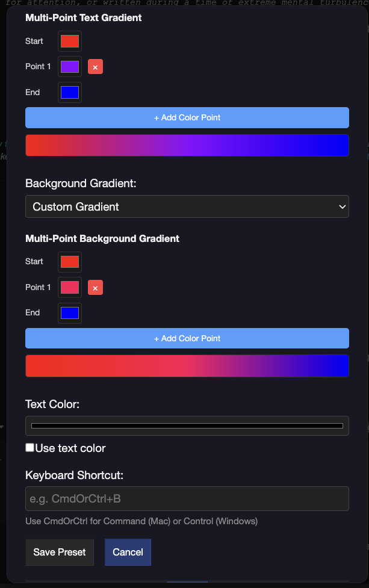Viewport: 369px width, 588px height.
Task: Add color point to text gradient
Action: pos(187,118)
